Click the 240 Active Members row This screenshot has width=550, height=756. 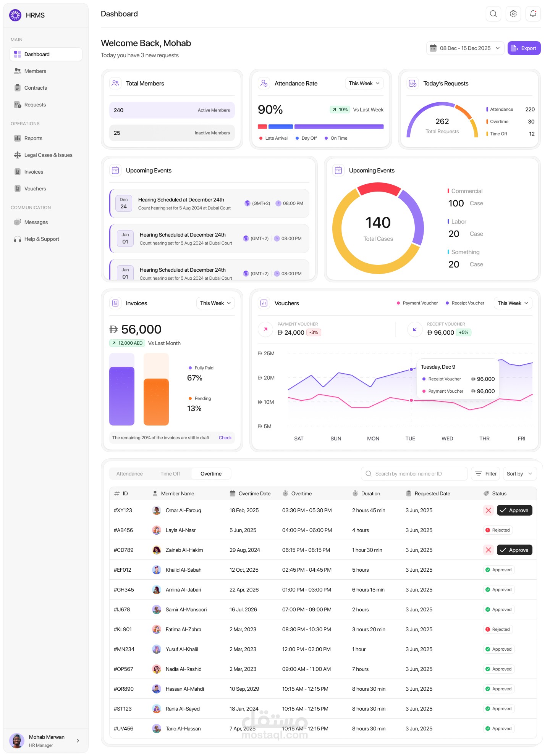pos(172,110)
